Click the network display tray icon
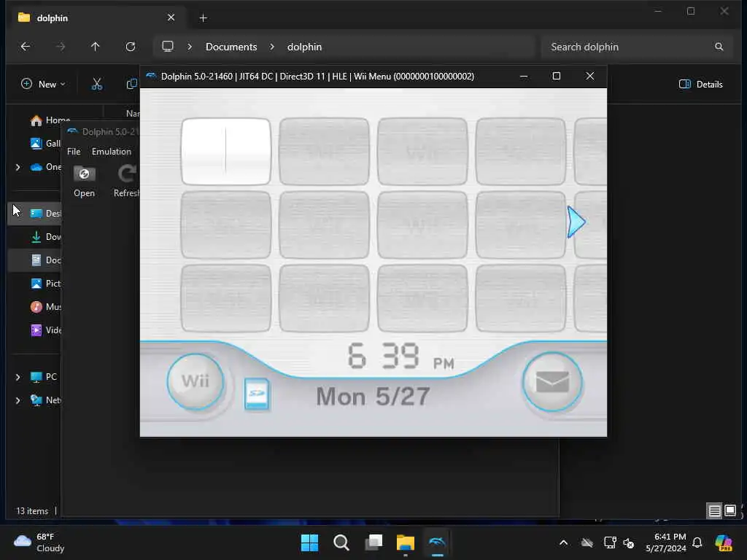The width and height of the screenshot is (747, 560). click(610, 542)
